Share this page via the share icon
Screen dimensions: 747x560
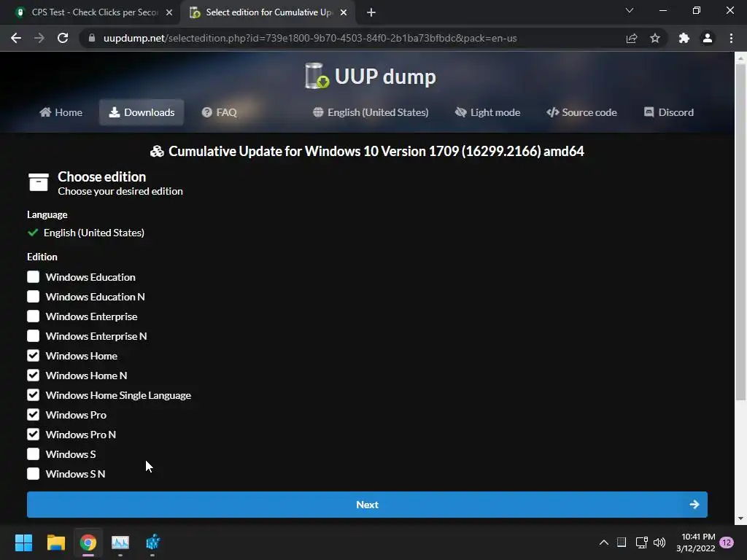pyautogui.click(x=631, y=38)
